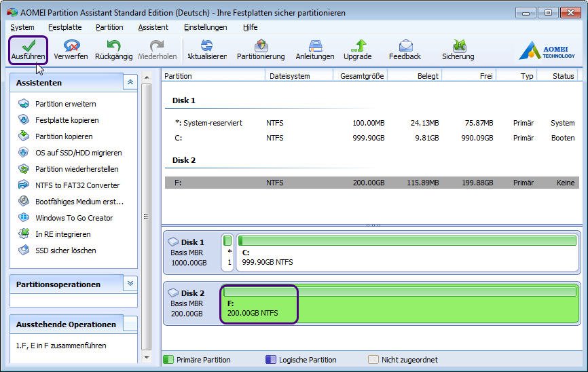Sort by Typ column header

point(517,76)
